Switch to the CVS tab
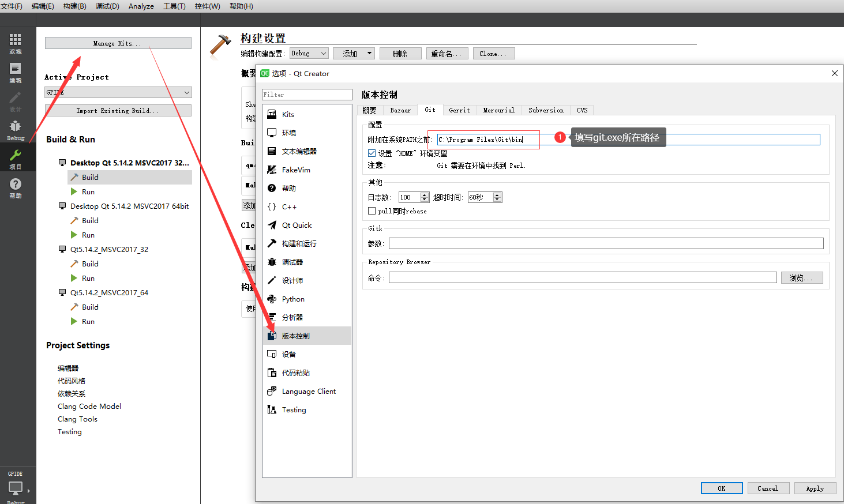The height and width of the screenshot is (504, 844). point(583,110)
